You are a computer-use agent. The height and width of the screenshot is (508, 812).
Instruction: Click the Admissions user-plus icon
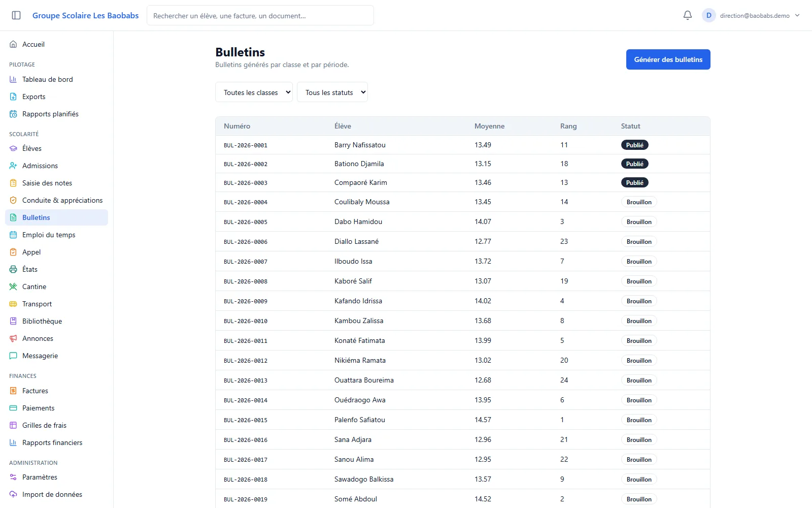click(x=13, y=166)
